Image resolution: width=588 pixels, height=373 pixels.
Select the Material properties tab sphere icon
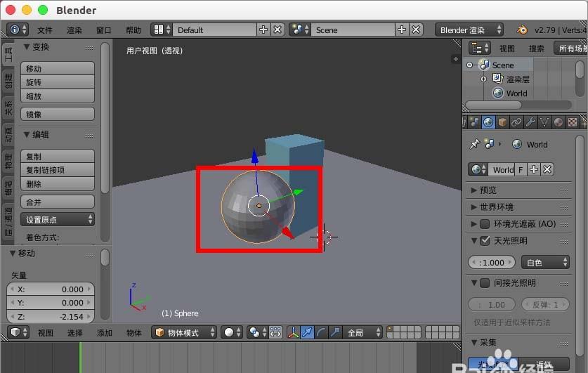pos(558,122)
